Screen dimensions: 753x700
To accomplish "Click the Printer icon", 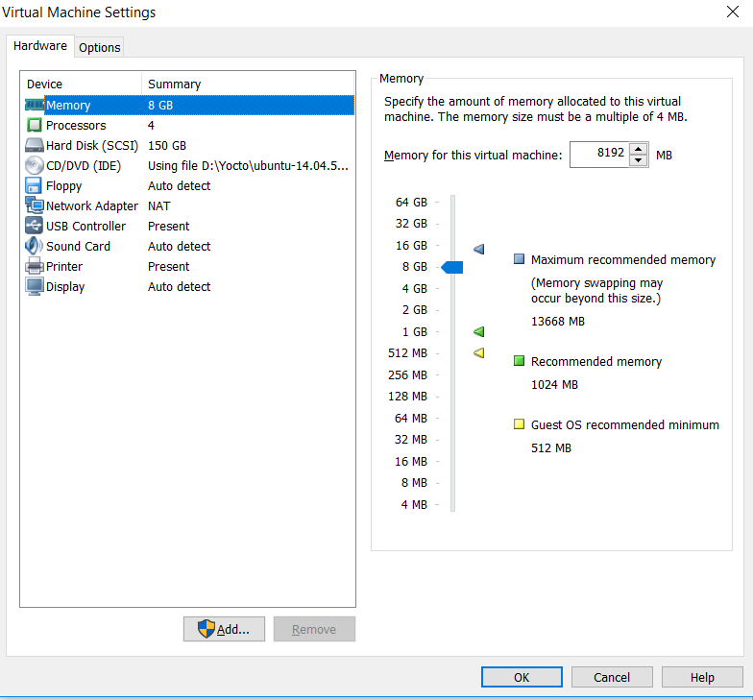I will (35, 266).
